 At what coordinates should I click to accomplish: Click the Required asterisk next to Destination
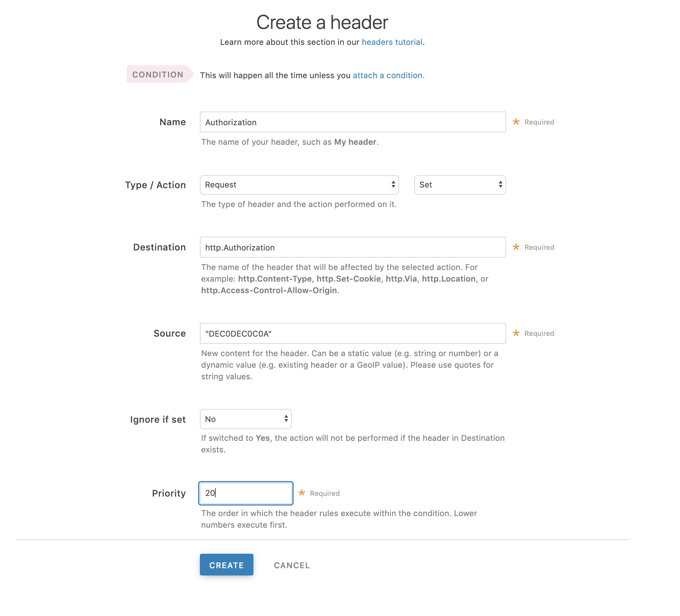point(516,247)
